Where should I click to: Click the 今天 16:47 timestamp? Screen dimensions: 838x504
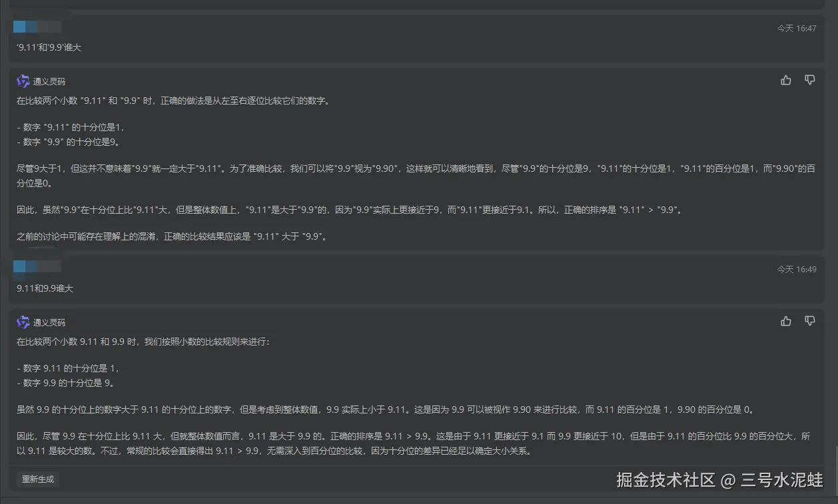click(x=797, y=27)
